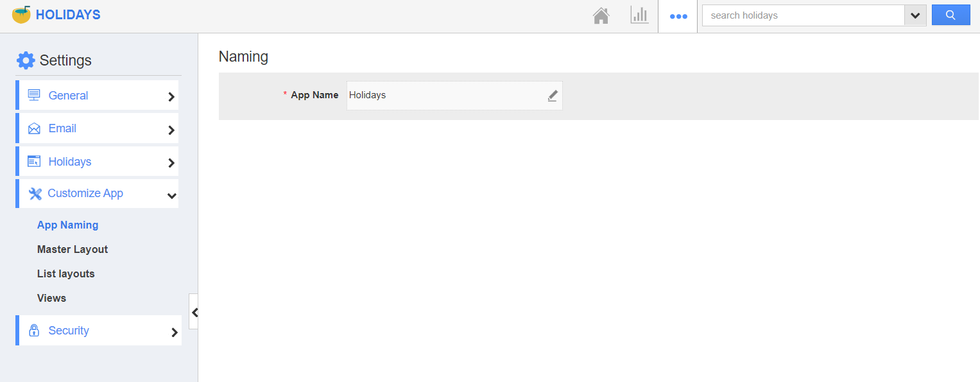Click the Customize App tools icon
Viewport: 980px width, 382px height.
coord(35,193)
